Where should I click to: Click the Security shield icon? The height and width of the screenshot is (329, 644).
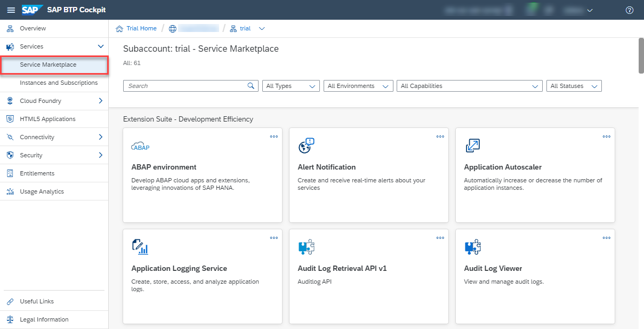point(10,155)
